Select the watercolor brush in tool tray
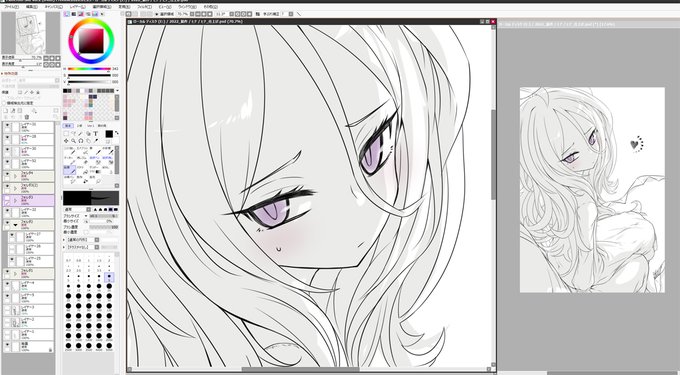The height and width of the screenshot is (375, 680). click(x=108, y=151)
